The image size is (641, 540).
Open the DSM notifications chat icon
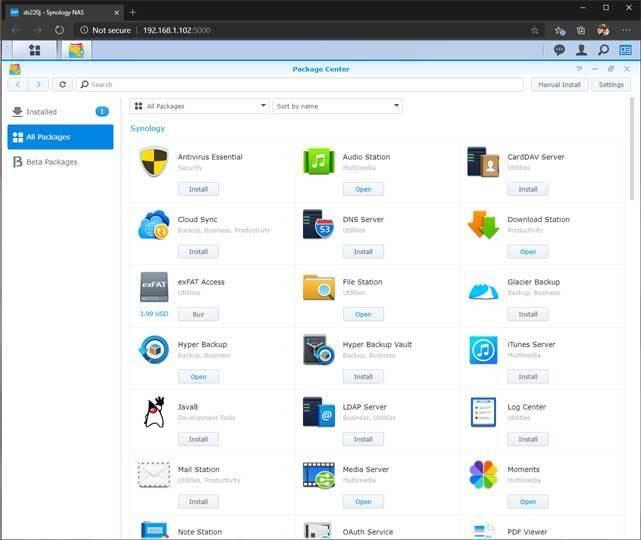[x=559, y=50]
